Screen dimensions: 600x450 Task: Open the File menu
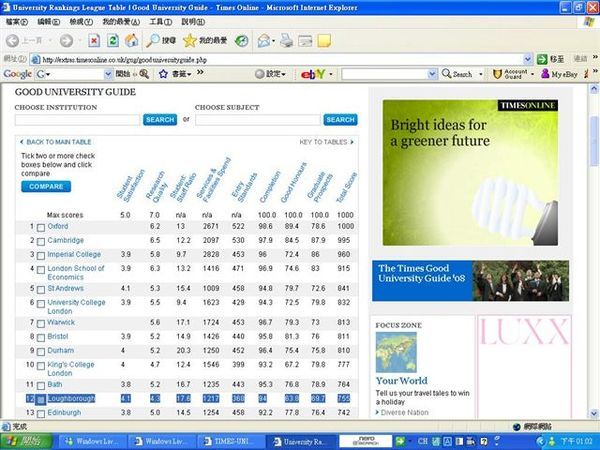coord(17,22)
